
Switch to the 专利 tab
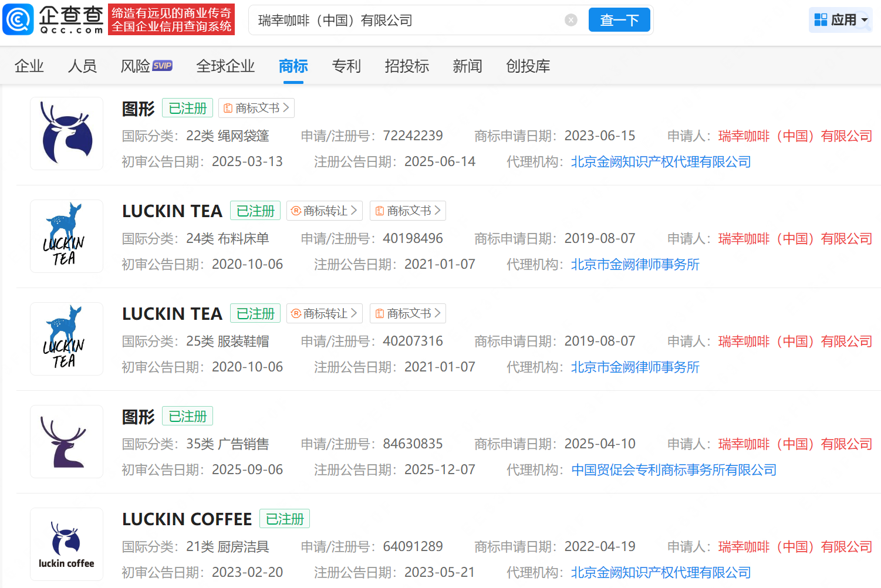coord(346,66)
